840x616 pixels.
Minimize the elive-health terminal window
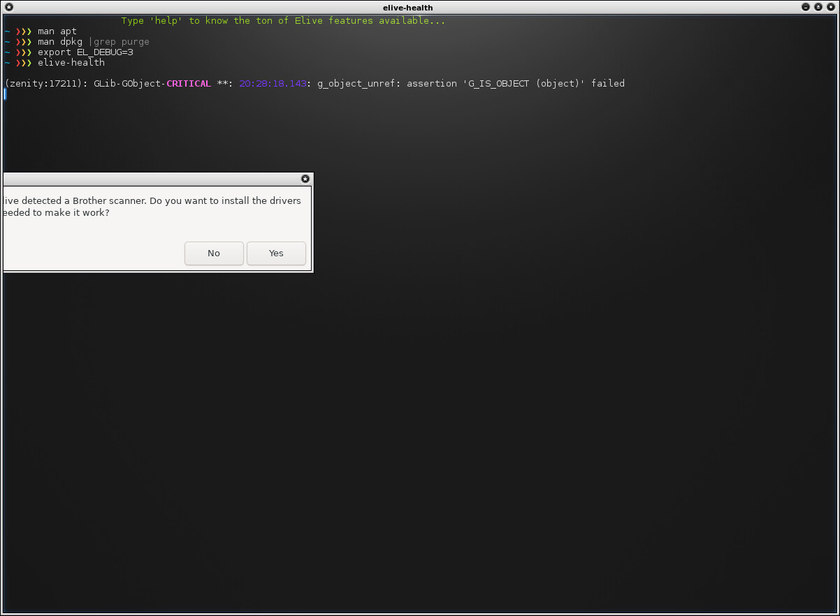tap(806, 7)
